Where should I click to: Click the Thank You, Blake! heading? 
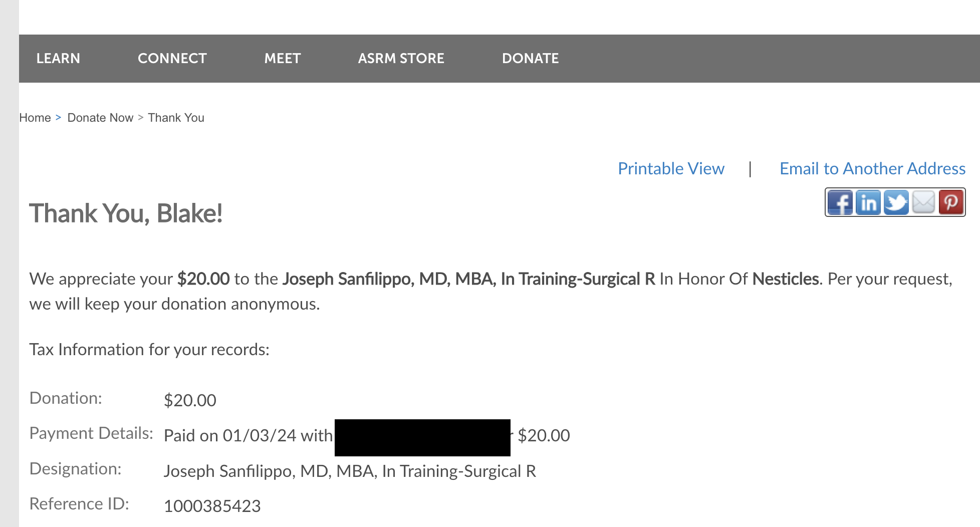pyautogui.click(x=126, y=213)
